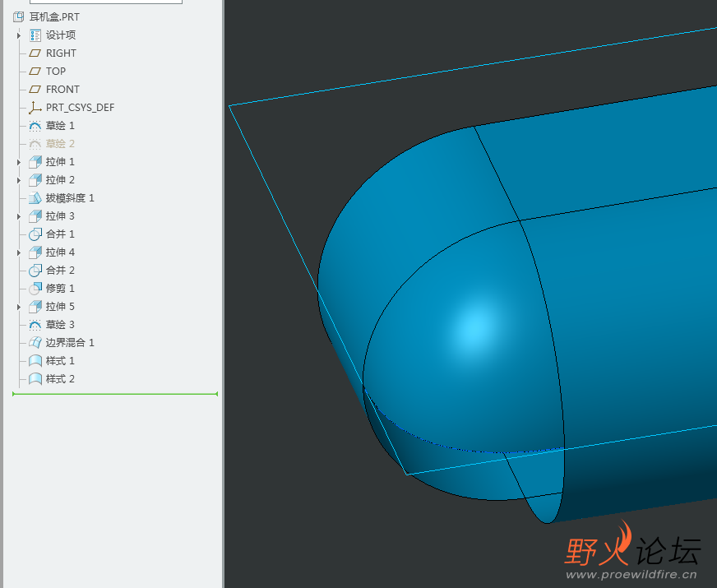Click the 拔模斜度 1 draft icon
717x588 pixels.
point(35,198)
